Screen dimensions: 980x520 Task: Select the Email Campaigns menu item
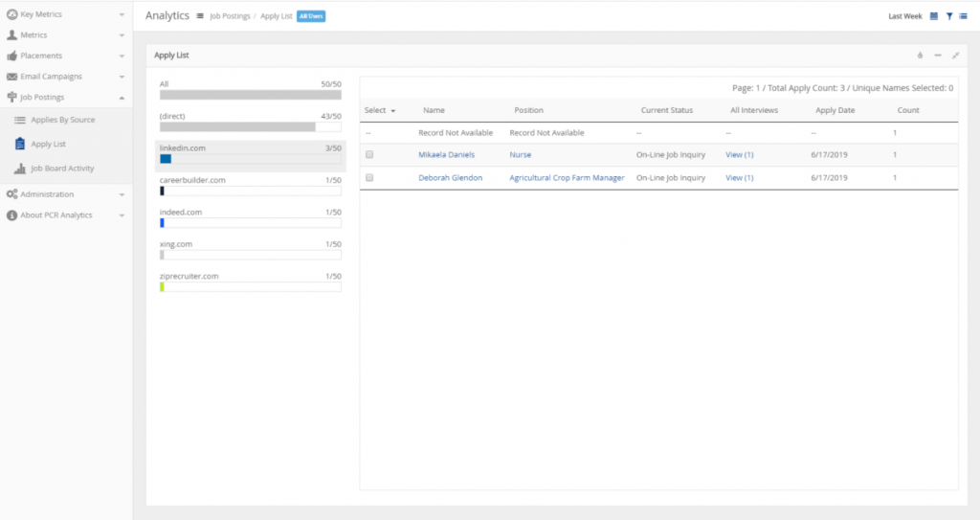pyautogui.click(x=52, y=77)
